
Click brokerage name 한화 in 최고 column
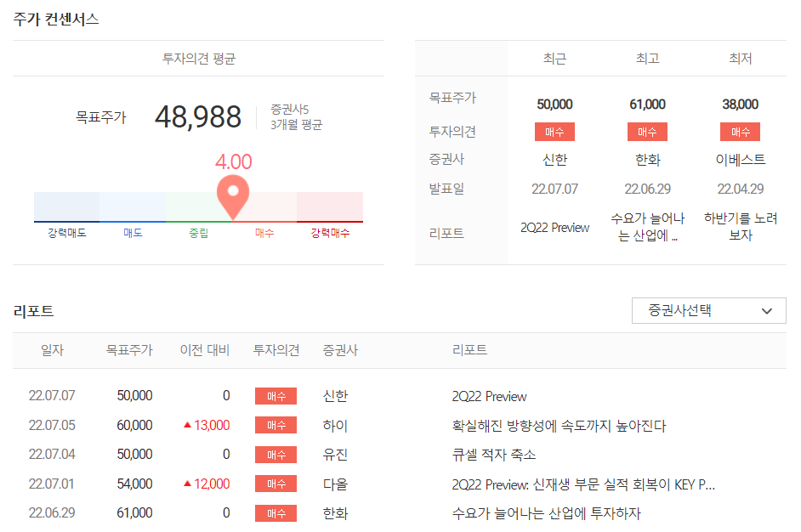pyautogui.click(x=648, y=160)
